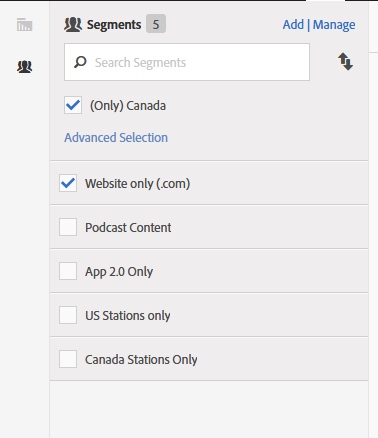This screenshot has width=378, height=438.
Task: Check the US Stations only checkbox
Action: point(68,315)
